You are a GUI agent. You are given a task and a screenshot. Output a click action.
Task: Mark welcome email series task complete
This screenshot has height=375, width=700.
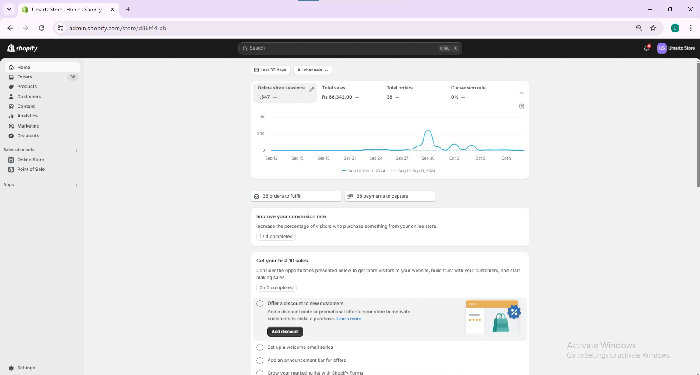tap(260, 347)
